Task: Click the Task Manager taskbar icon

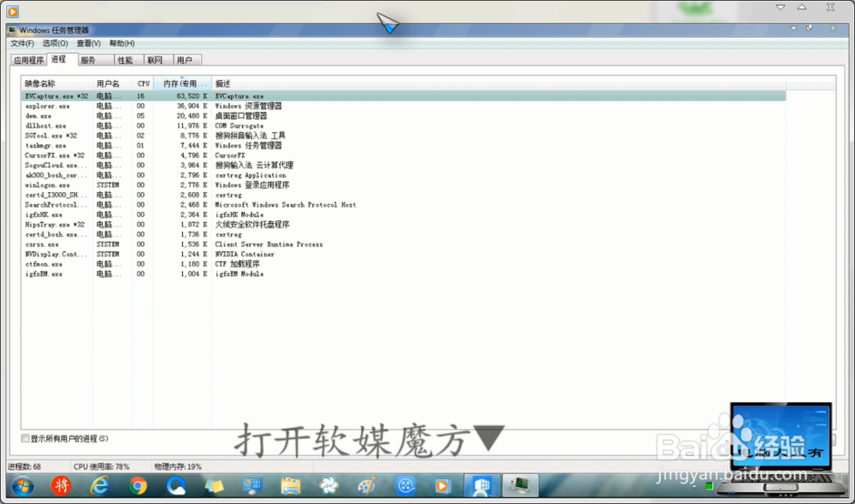Action: coord(520,485)
